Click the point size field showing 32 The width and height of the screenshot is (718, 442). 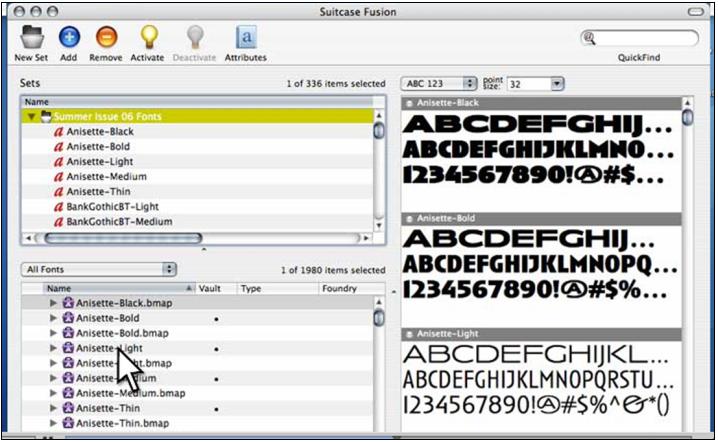tap(529, 84)
